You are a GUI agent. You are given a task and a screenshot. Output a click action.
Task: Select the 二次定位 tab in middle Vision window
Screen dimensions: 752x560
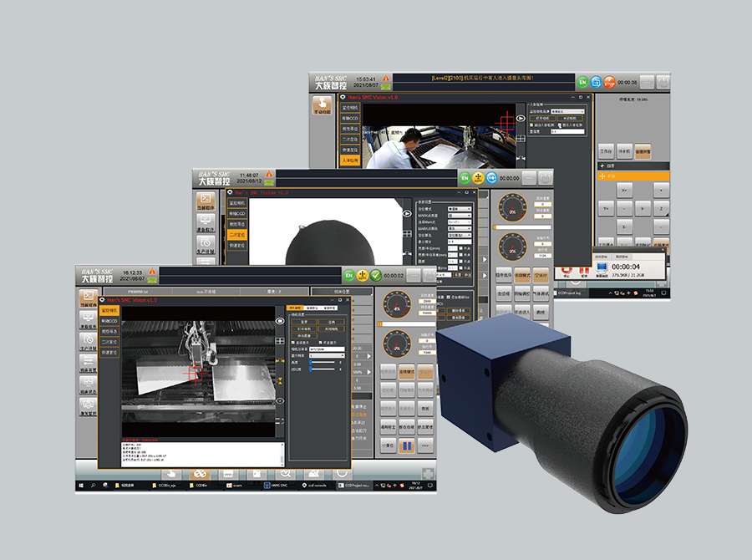click(x=236, y=236)
